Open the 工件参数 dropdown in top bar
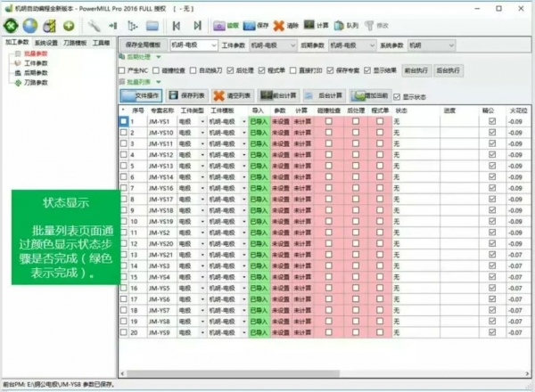 [x=292, y=45]
